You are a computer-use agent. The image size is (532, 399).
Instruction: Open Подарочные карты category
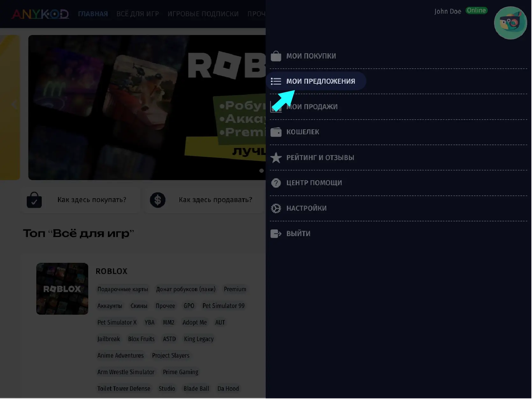[x=123, y=289]
